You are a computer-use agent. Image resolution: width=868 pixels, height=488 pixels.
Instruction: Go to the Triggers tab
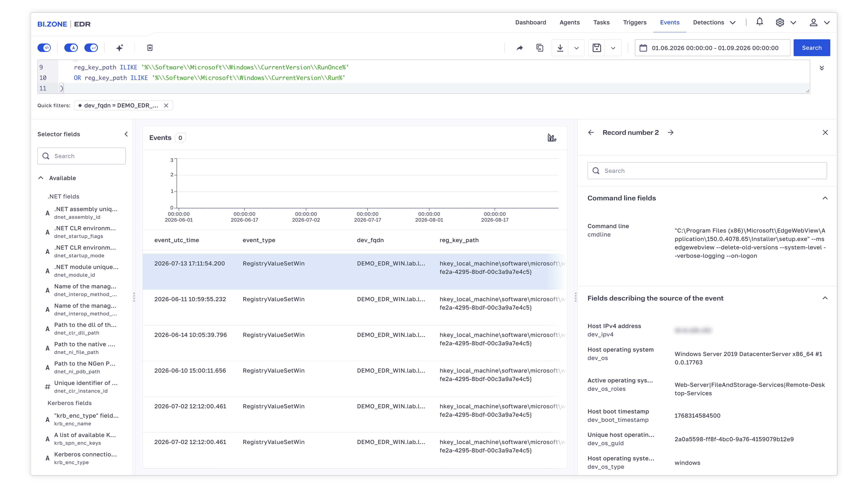(x=634, y=22)
